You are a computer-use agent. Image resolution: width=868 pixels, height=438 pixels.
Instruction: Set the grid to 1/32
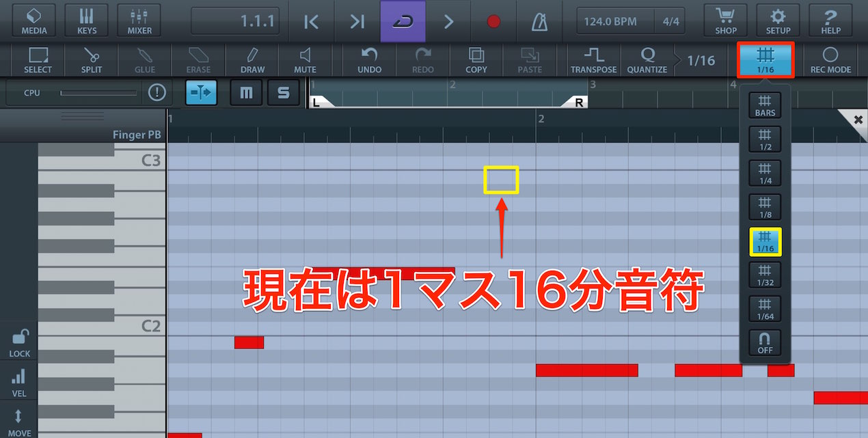(765, 275)
